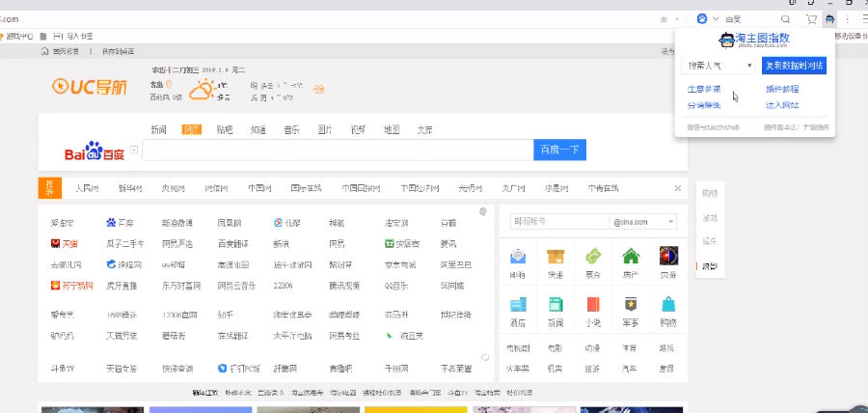Click the bookmark star icon in address bar
Viewport: 868px width, 413px height.
[664, 19]
